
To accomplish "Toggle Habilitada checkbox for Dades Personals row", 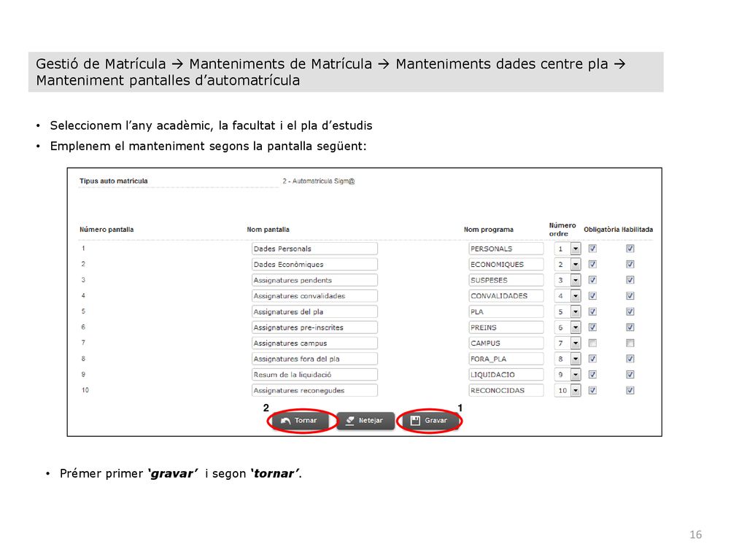I will click(x=630, y=249).
